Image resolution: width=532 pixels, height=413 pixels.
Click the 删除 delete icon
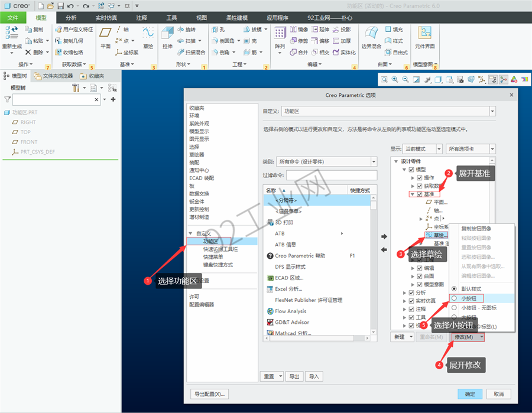tap(28, 52)
